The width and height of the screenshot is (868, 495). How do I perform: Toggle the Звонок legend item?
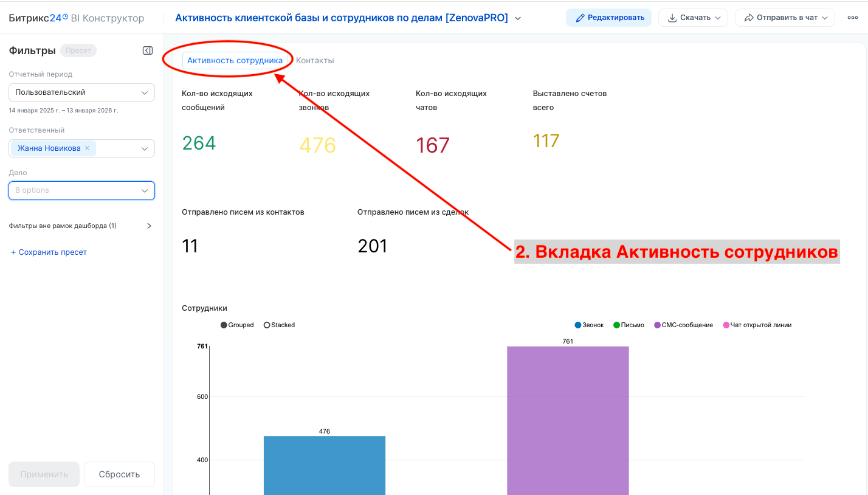point(588,325)
